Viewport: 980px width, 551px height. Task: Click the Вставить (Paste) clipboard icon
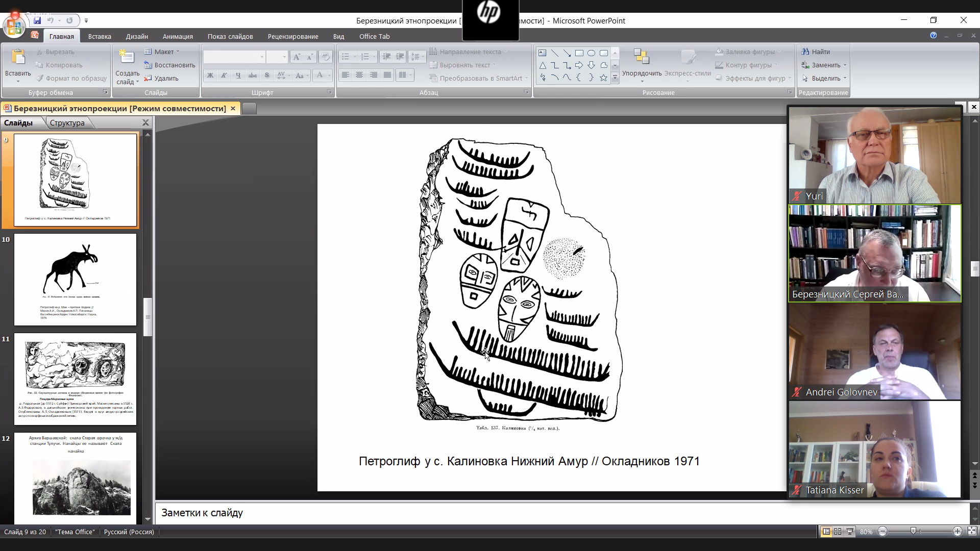tap(18, 57)
